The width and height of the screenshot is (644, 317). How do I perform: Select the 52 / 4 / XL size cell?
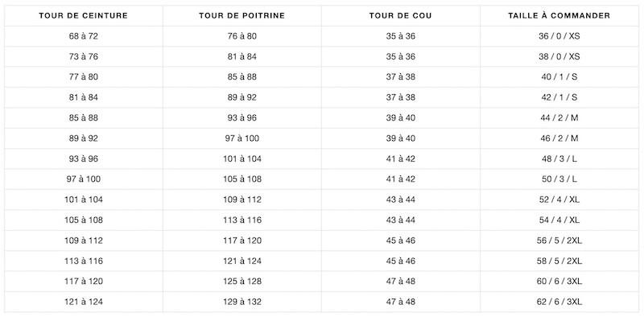559,200
